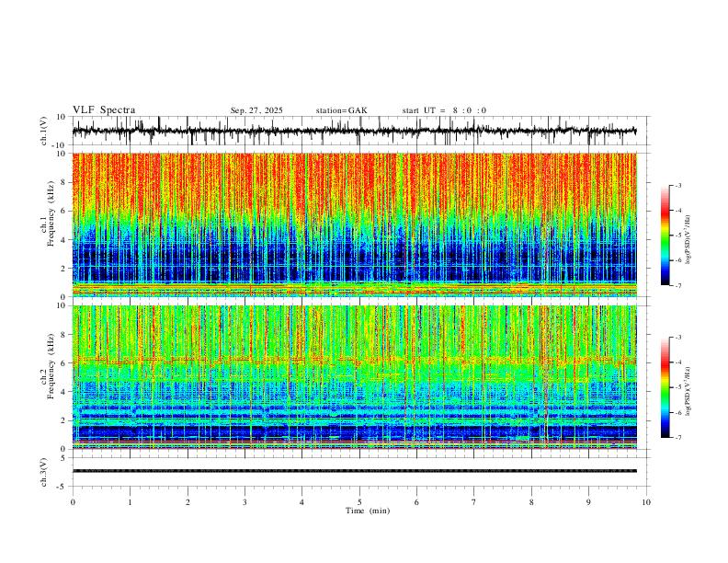Click the "0" tick on the time axis
Screen dimensions: 728x563
(73, 502)
